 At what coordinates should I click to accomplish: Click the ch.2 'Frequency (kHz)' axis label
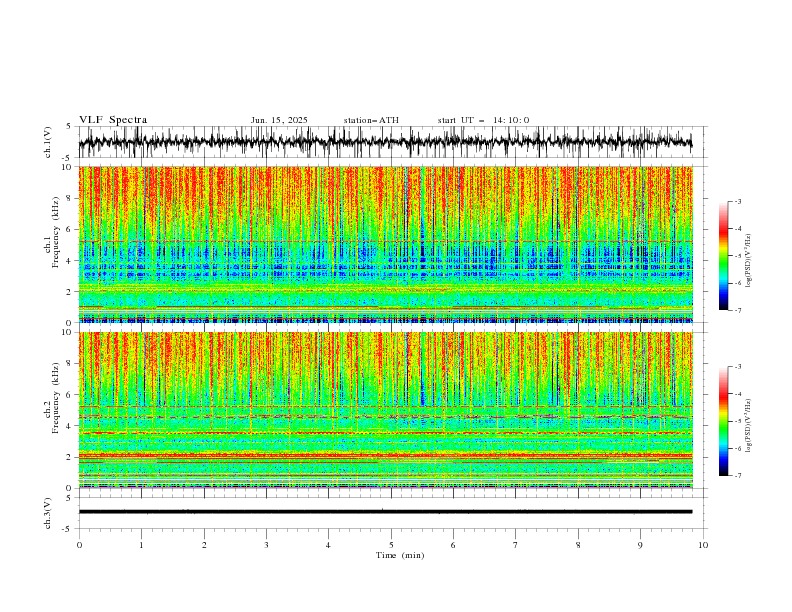(x=56, y=398)
